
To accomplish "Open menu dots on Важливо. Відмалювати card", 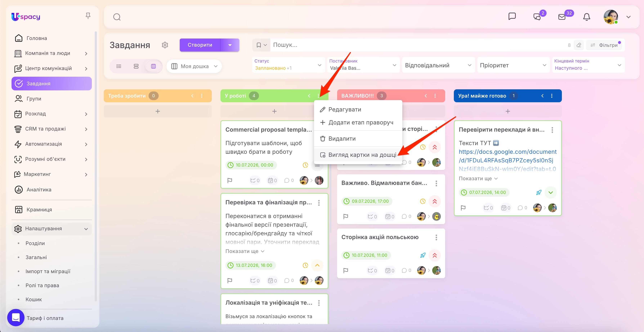I will [x=436, y=183].
